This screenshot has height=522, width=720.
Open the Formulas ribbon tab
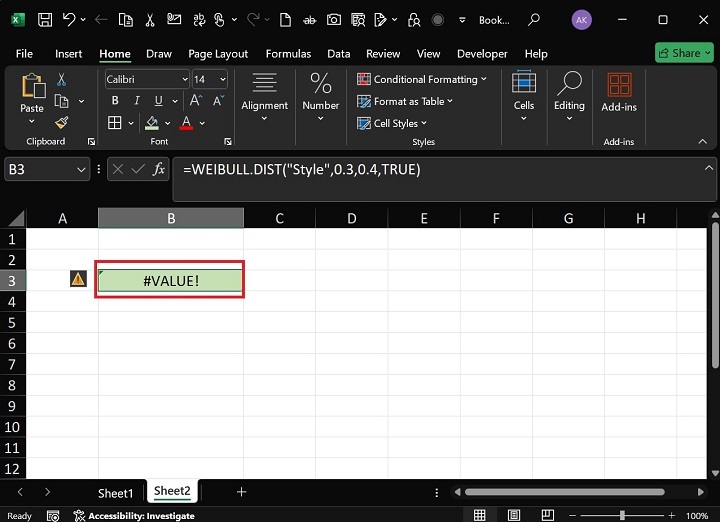[288, 54]
